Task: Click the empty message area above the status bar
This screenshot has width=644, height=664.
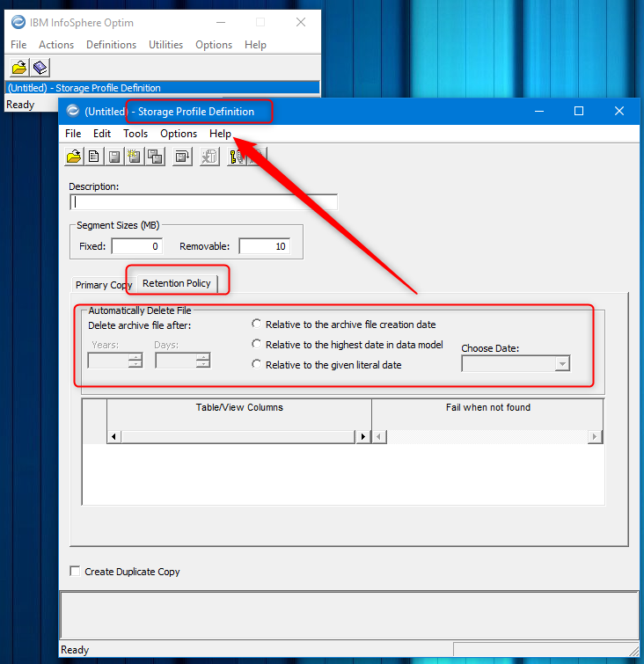Action: coord(349,615)
